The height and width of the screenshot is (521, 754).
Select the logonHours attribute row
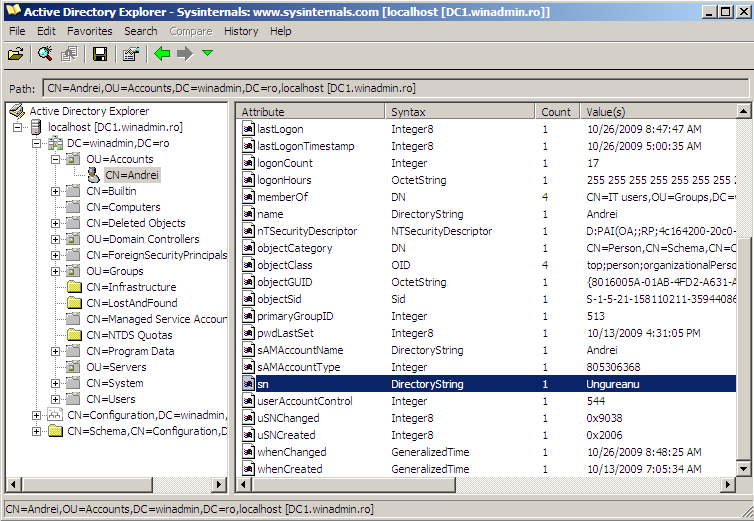click(x=488, y=180)
